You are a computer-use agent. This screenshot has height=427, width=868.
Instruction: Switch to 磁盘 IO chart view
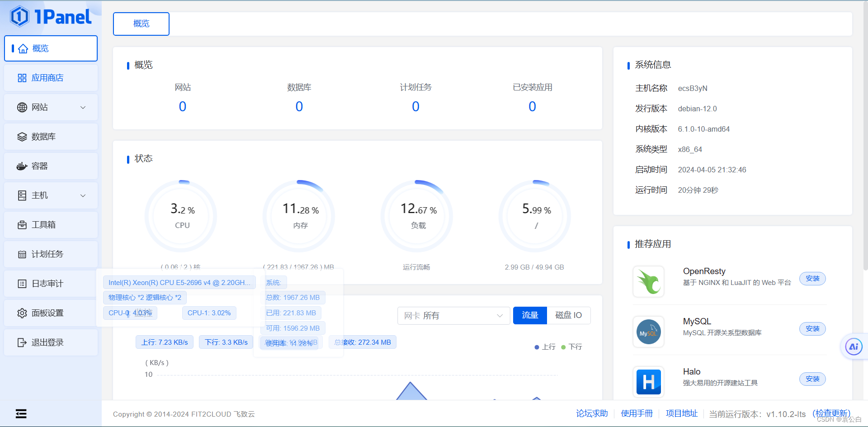click(569, 315)
